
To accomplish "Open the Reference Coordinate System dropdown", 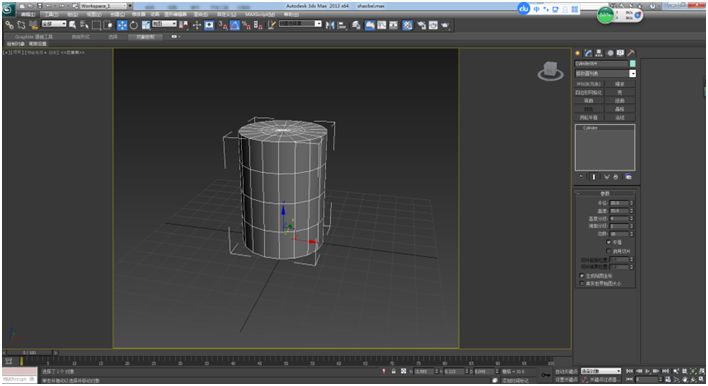I will coord(164,24).
